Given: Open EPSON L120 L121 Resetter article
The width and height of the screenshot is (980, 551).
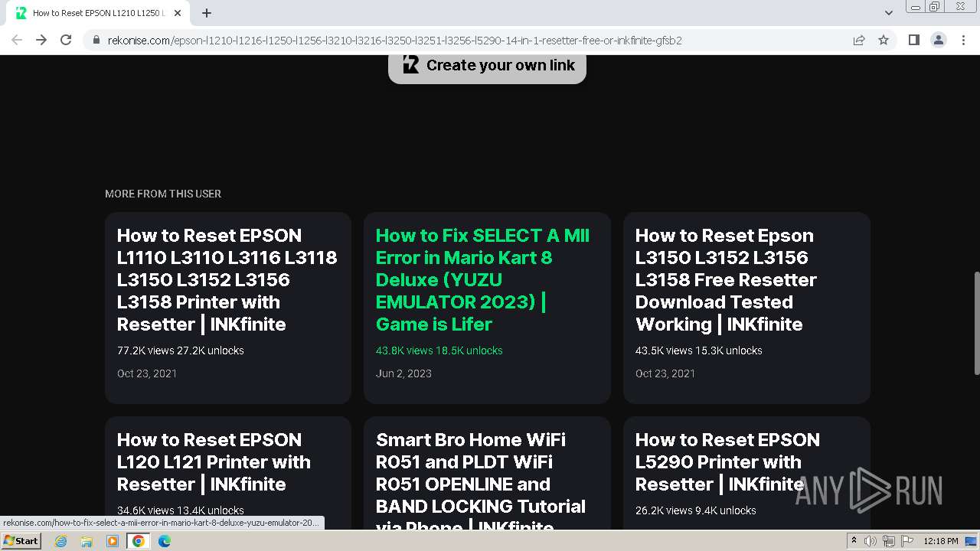Looking at the screenshot, I should tap(228, 473).
